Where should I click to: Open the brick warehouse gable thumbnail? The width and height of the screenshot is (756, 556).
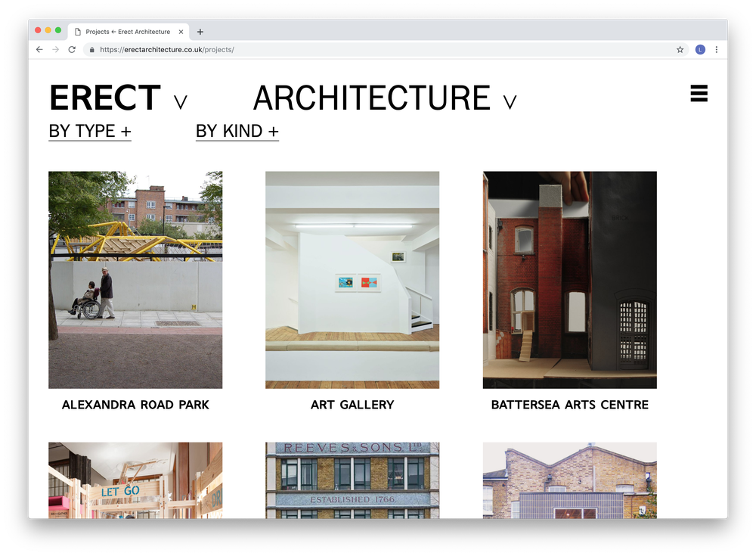pyautogui.click(x=570, y=480)
